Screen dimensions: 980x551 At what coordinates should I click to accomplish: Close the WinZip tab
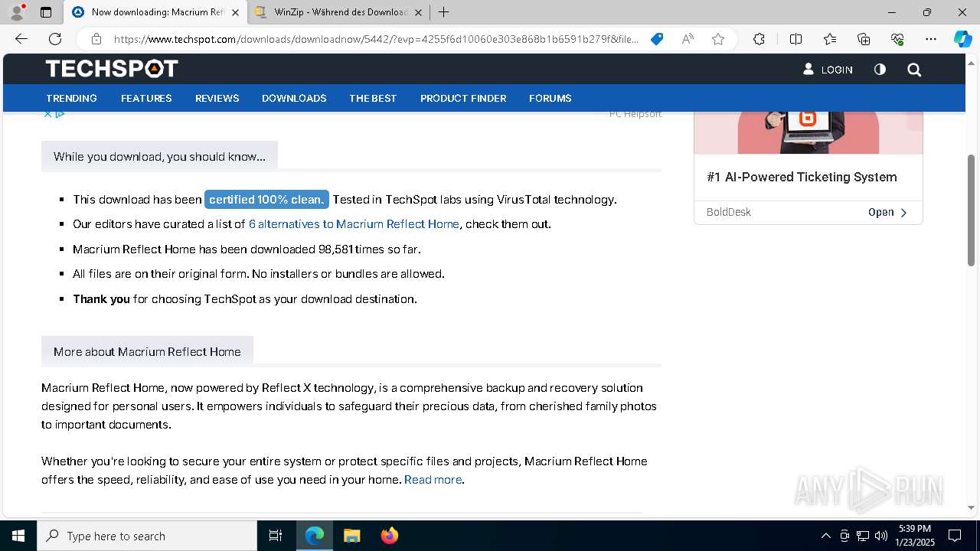(419, 12)
